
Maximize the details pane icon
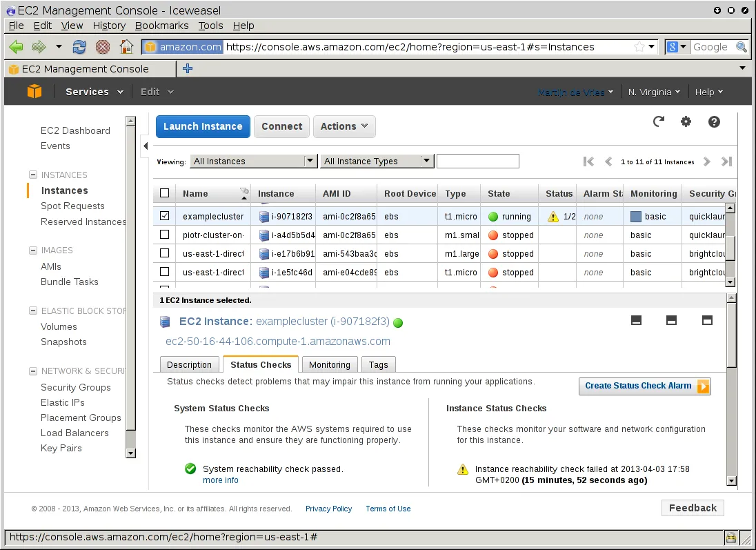707,320
